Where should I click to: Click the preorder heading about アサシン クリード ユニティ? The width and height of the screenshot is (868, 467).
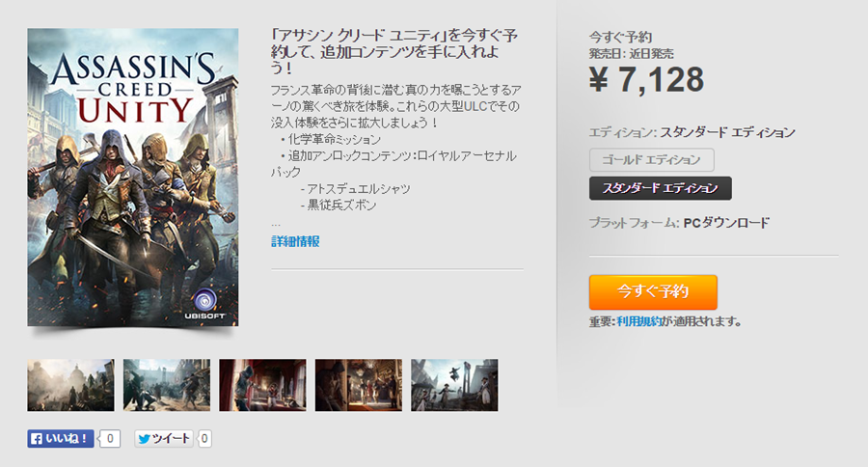coord(394,52)
